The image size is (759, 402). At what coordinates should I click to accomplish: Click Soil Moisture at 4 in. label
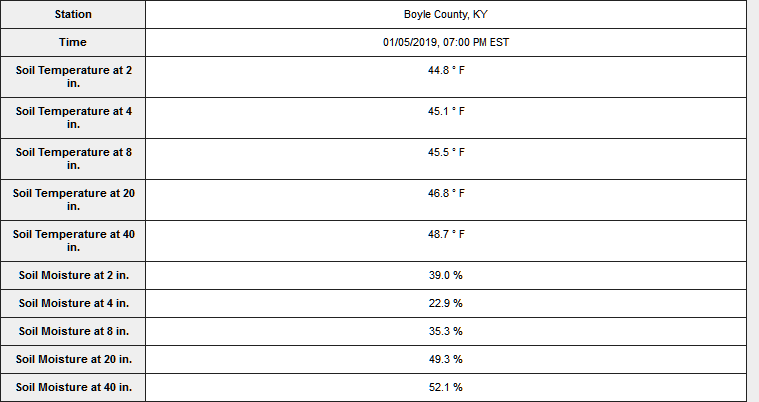click(73, 303)
